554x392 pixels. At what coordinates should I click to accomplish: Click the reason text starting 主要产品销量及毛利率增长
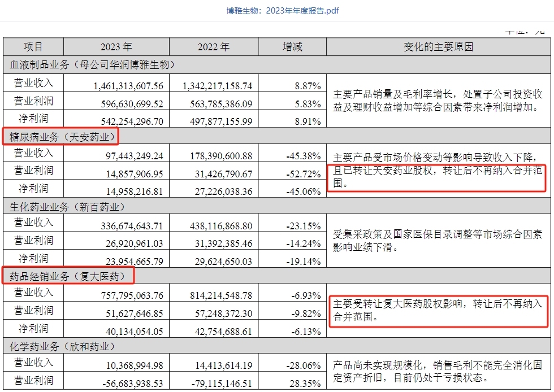point(438,101)
